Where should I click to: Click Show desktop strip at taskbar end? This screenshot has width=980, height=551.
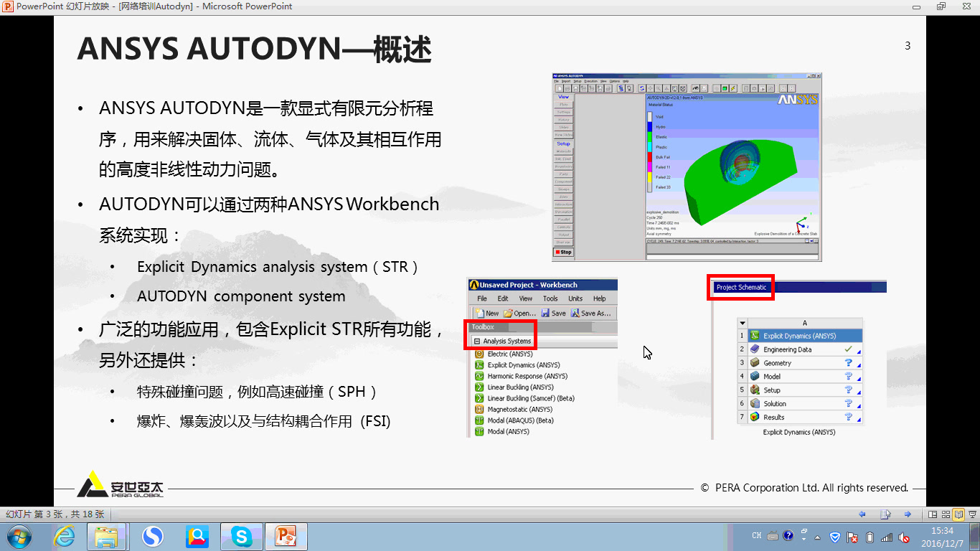(x=975, y=537)
